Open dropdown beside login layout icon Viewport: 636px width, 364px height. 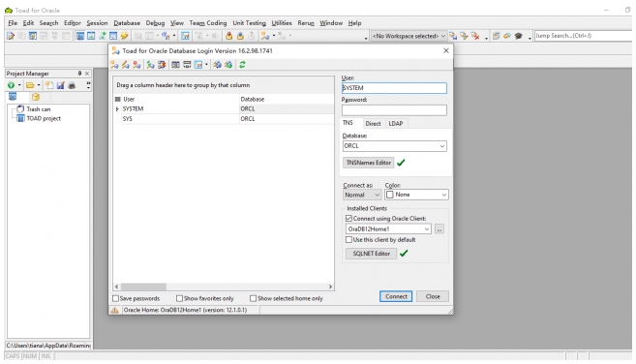[x=206, y=65]
